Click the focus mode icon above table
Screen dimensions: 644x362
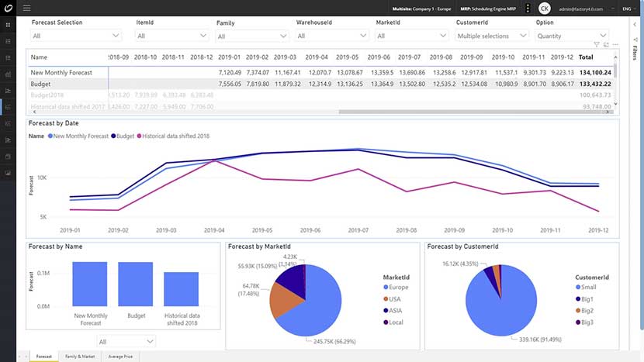pyautogui.click(x=606, y=44)
